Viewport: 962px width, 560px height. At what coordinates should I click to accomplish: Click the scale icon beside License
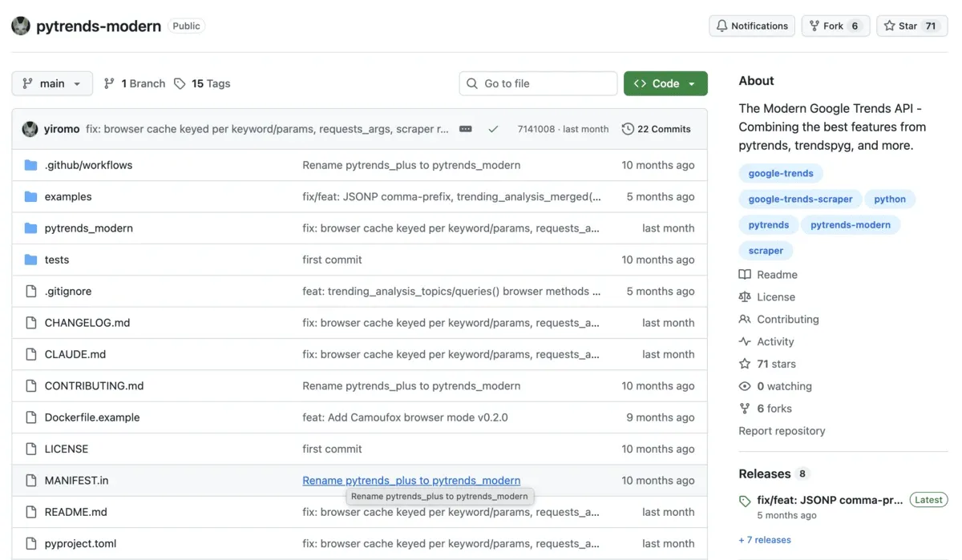coord(745,297)
